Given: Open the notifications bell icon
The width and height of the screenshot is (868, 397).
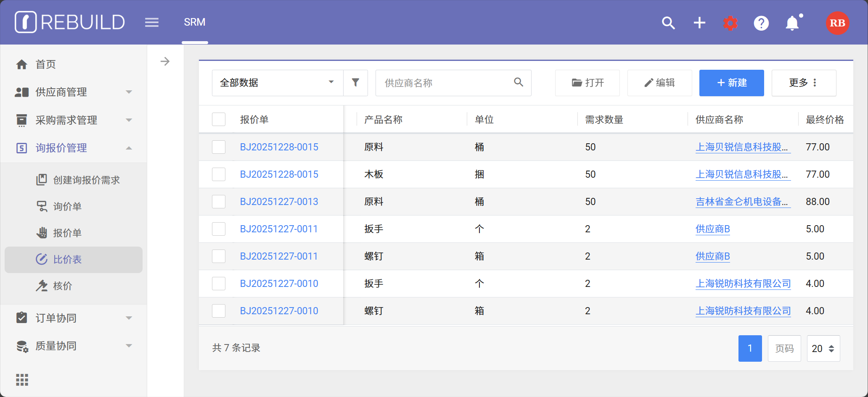Looking at the screenshot, I should 792,23.
